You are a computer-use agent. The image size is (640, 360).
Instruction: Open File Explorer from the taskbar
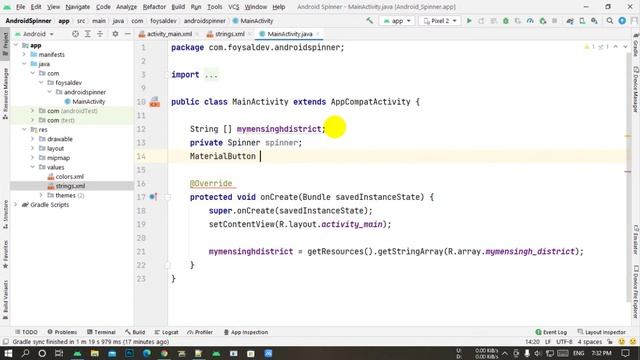click(x=95, y=353)
